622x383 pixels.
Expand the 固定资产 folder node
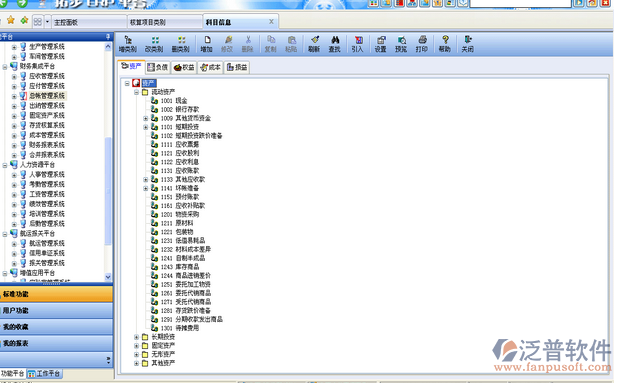tap(136, 346)
